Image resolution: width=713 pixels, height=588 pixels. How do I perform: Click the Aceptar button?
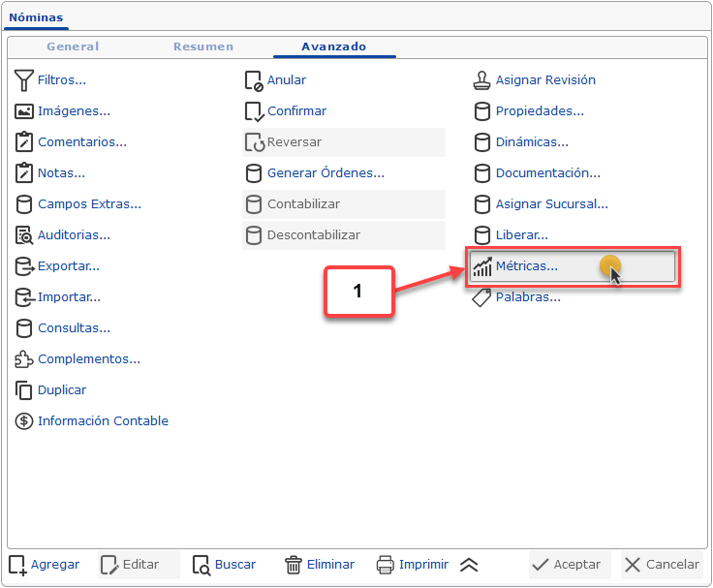point(570,565)
